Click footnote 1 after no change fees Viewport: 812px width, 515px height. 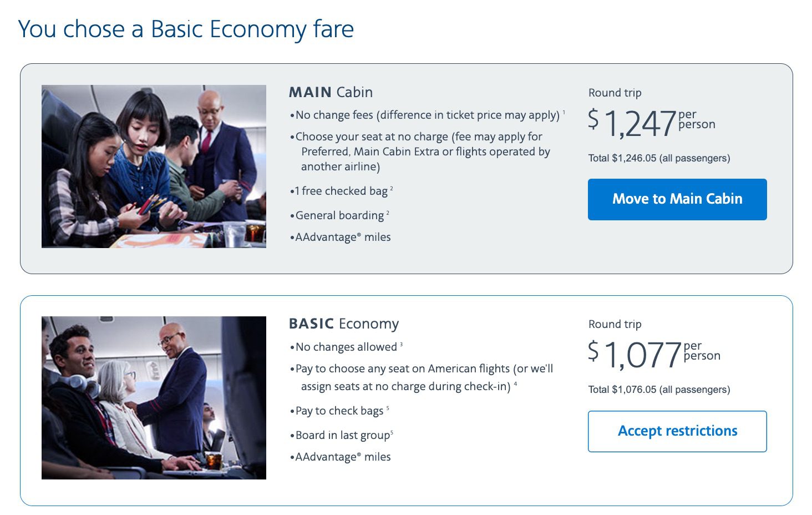pyautogui.click(x=564, y=112)
